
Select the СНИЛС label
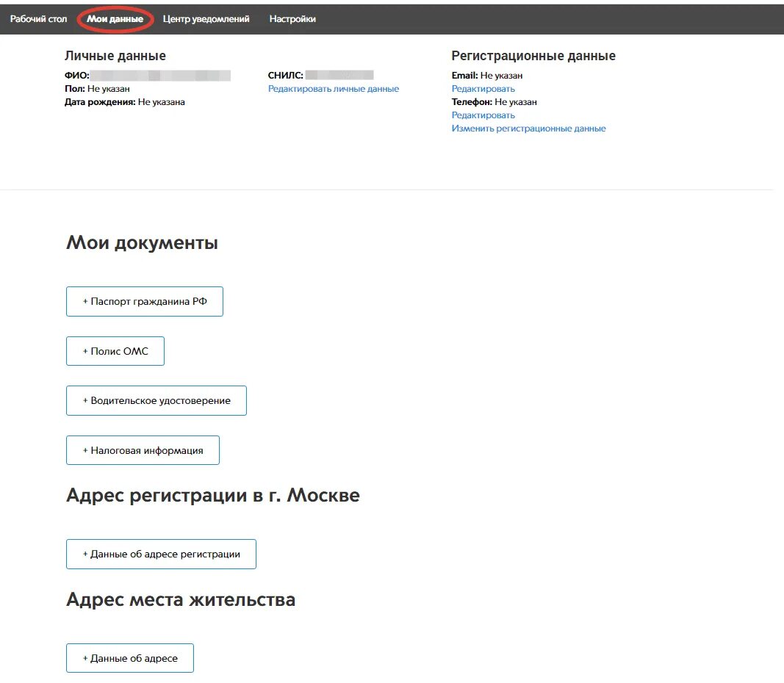click(286, 76)
